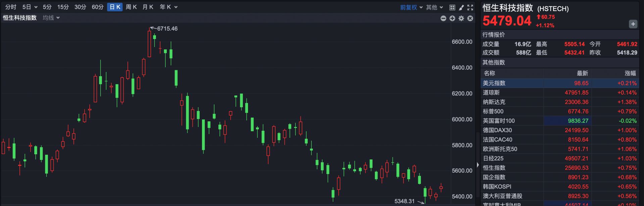The width and height of the screenshot is (644, 206).
Task: Enter fullscreen chart mode
Action: (x=470, y=7)
